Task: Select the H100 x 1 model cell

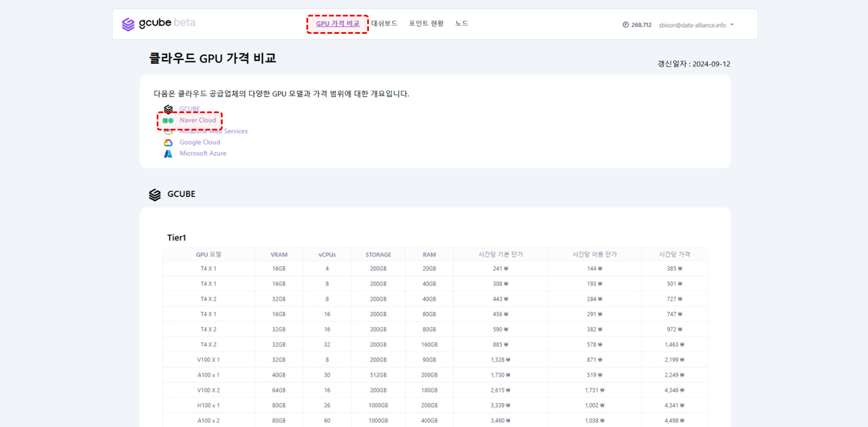Action: pos(209,405)
